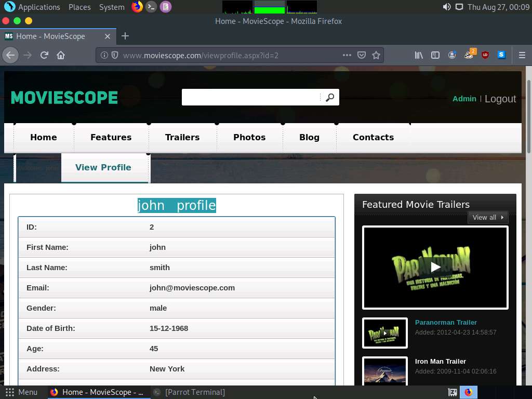Open the Paranorman Trailer link

point(446,322)
